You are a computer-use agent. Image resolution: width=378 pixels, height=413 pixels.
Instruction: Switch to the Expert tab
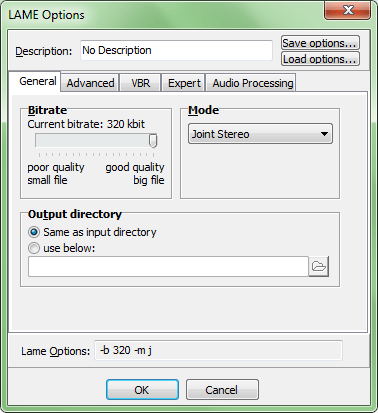point(184,83)
